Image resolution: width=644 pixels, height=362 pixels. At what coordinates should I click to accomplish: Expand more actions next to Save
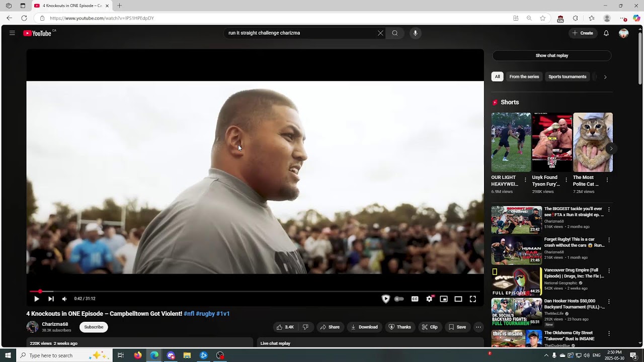(x=478, y=327)
